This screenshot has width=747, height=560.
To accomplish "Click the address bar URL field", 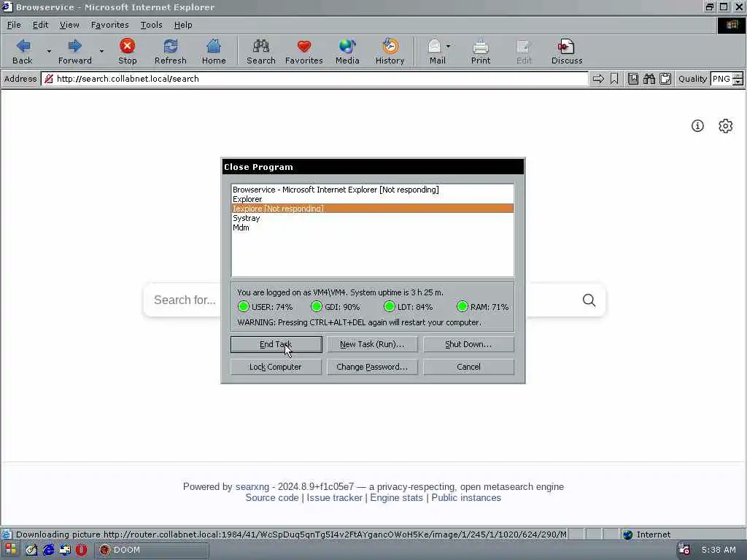I will [315, 79].
